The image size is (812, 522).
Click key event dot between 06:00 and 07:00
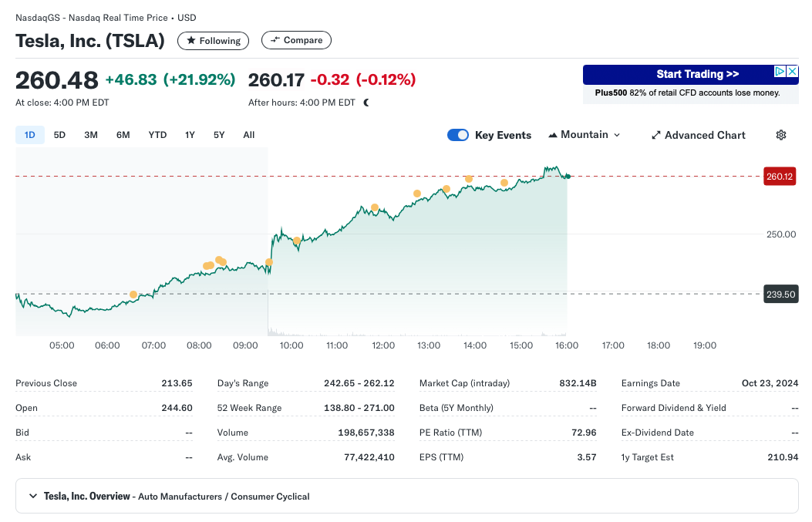coord(133,295)
